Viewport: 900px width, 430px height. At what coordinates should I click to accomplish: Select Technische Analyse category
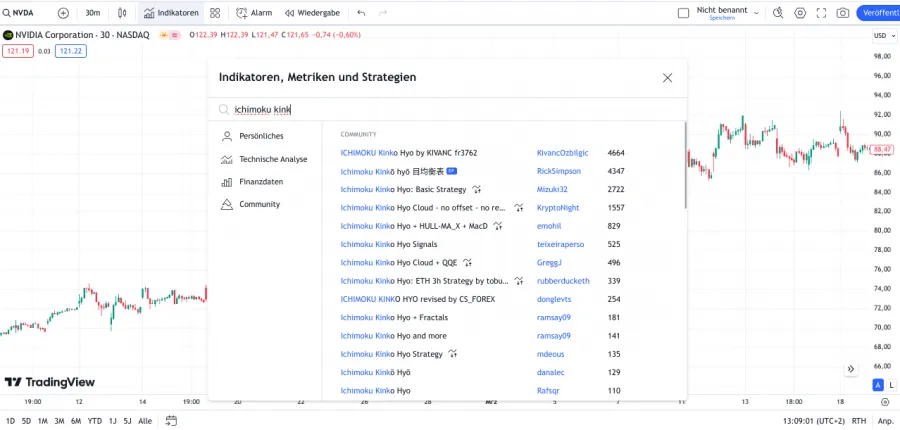[264, 159]
